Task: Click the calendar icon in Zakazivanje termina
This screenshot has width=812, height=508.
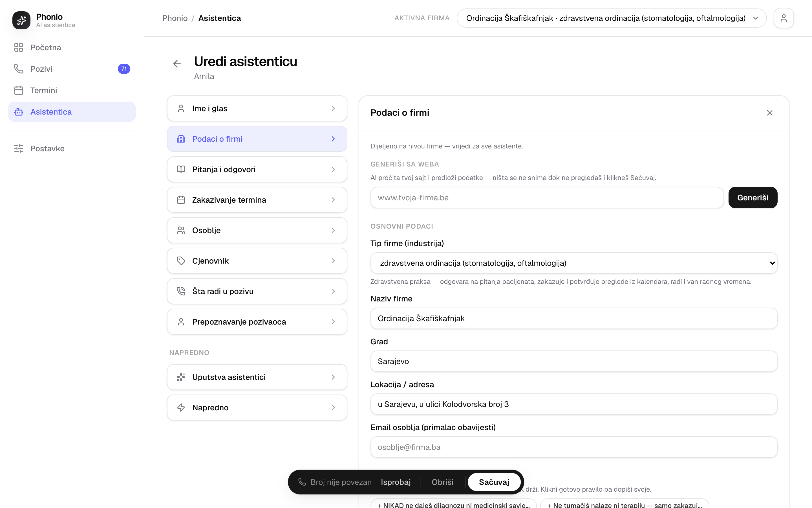Action: click(x=181, y=200)
